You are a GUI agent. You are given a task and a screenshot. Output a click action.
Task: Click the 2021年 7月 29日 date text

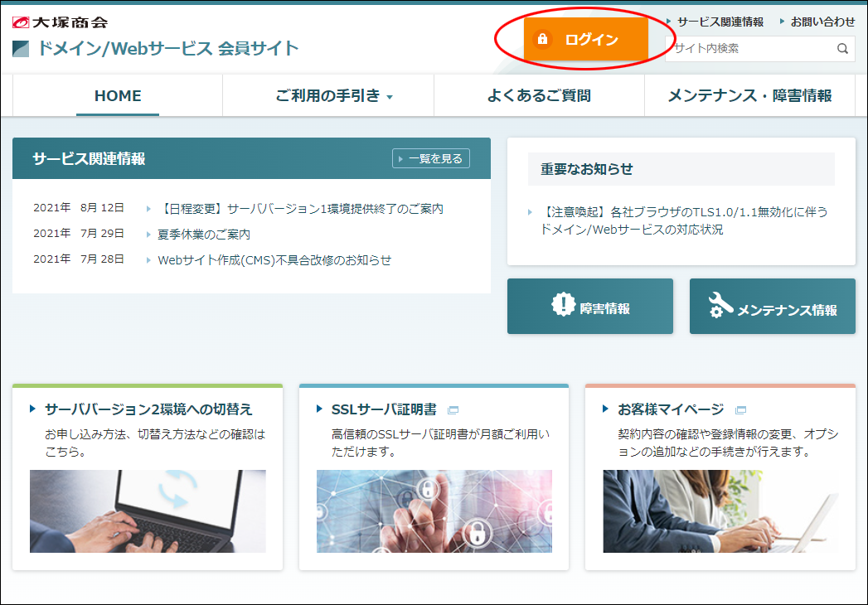(79, 234)
